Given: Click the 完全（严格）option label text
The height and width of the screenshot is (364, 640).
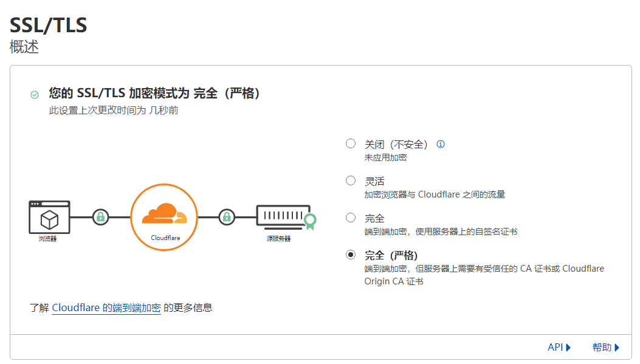Looking at the screenshot, I should [x=391, y=255].
